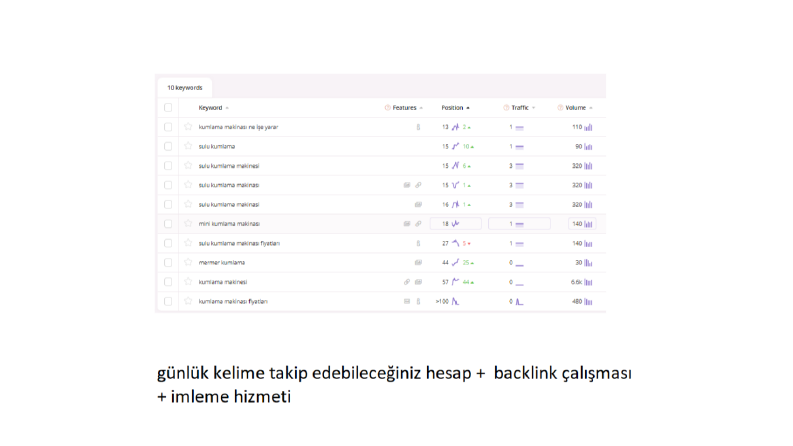The width and height of the screenshot is (793, 446).
Task: Open traffic trend icon for "mini kumlama makinası"
Action: coord(519,224)
